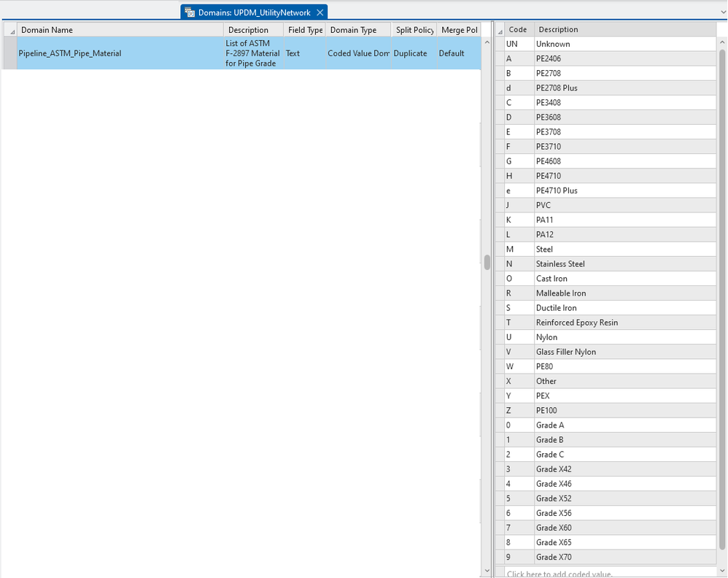Select the Grade C description cell

[x=625, y=455]
